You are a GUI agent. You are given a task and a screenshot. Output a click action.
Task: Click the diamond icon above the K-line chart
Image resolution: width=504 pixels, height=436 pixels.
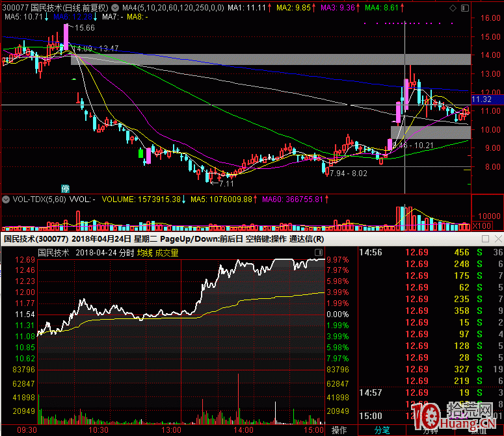[x=453, y=8]
